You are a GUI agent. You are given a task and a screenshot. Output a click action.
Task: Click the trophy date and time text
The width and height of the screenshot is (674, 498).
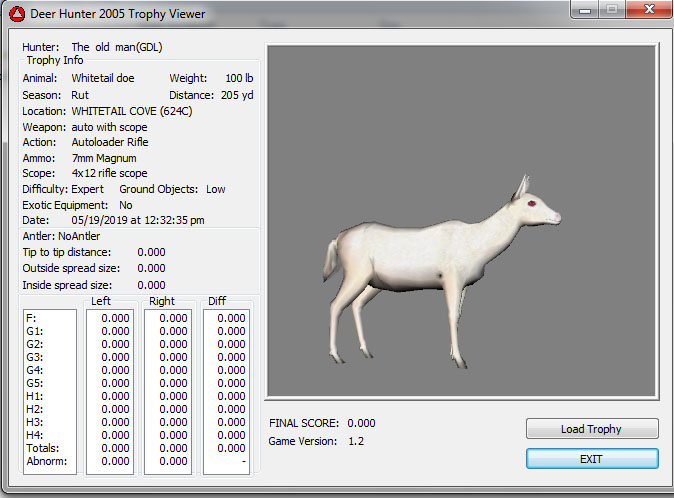coord(139,219)
